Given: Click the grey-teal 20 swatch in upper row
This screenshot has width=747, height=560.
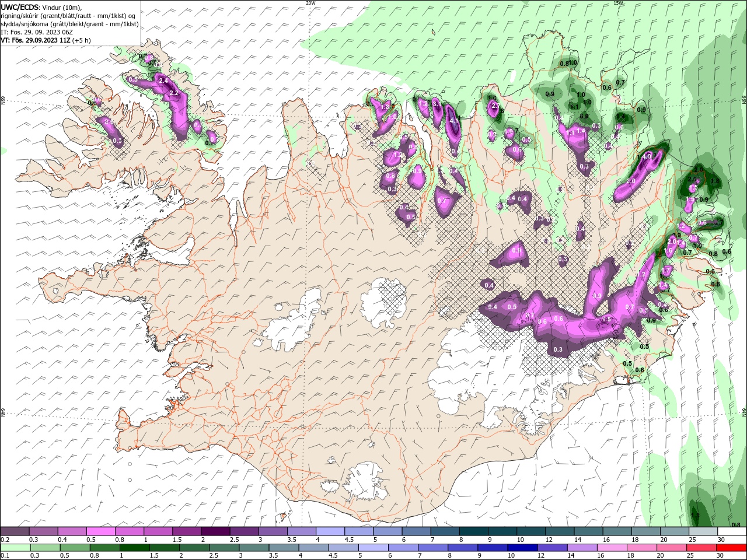Looking at the screenshot, I should coord(675,531).
